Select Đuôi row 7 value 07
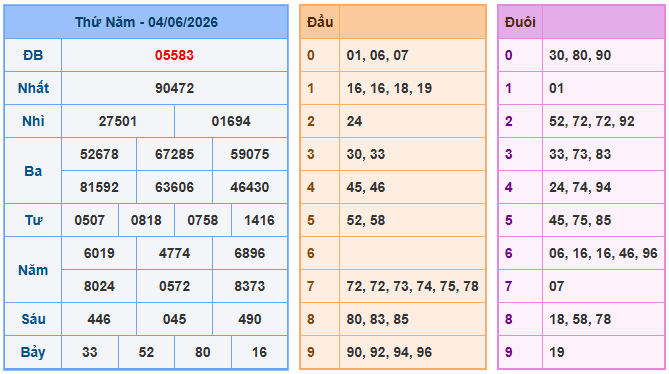This screenshot has width=669, height=374. [x=556, y=286]
